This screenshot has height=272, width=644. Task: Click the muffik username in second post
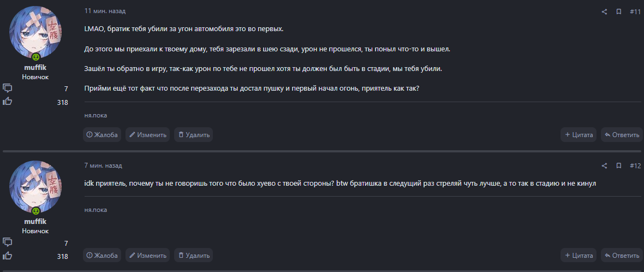[x=35, y=221]
